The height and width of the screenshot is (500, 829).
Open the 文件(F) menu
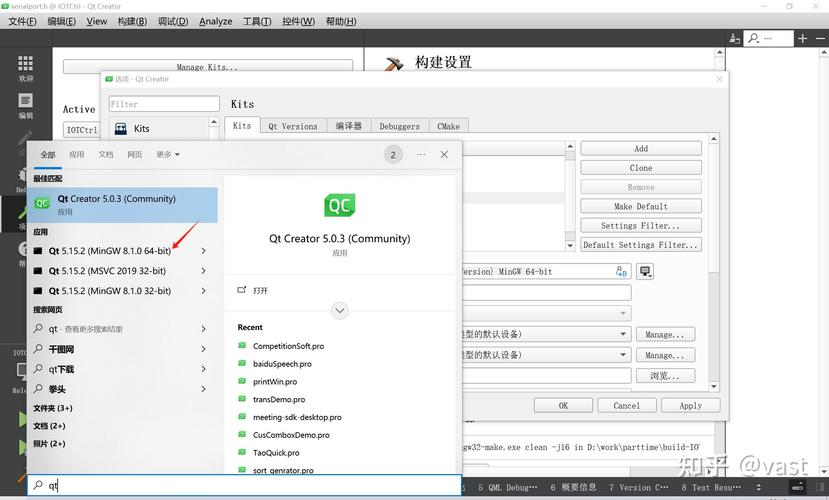(x=22, y=21)
